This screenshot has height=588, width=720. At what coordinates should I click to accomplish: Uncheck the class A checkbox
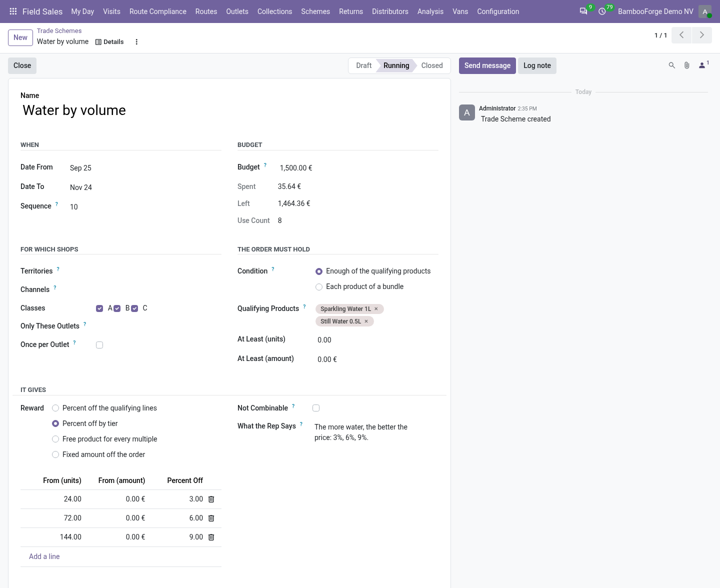pos(99,308)
